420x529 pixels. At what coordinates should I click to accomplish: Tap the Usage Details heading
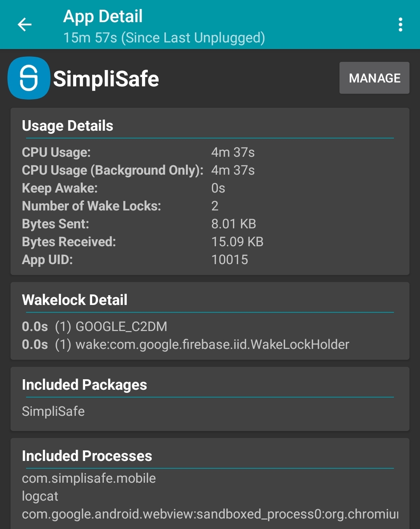(x=68, y=126)
